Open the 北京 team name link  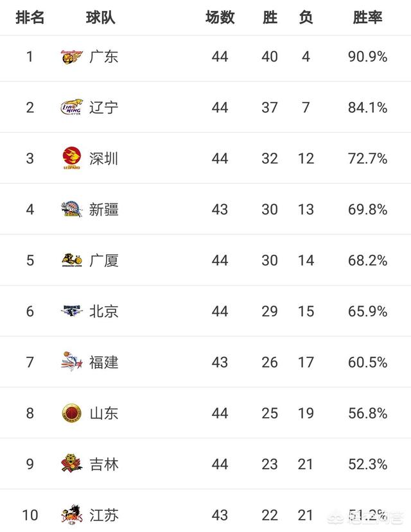point(104,311)
